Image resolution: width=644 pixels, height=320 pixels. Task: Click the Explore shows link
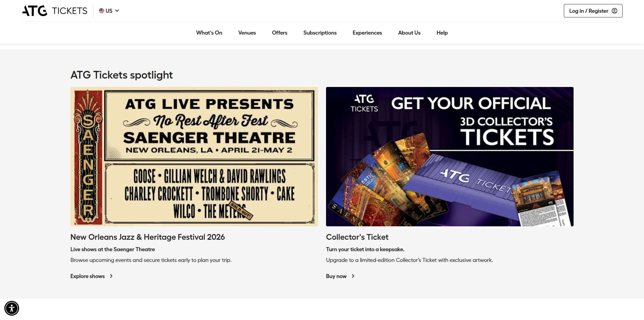coord(91,276)
